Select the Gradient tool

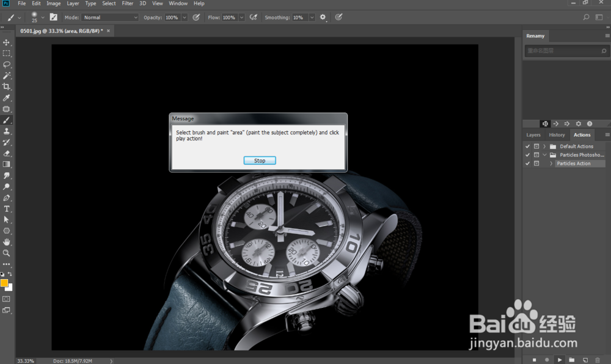(x=6, y=164)
